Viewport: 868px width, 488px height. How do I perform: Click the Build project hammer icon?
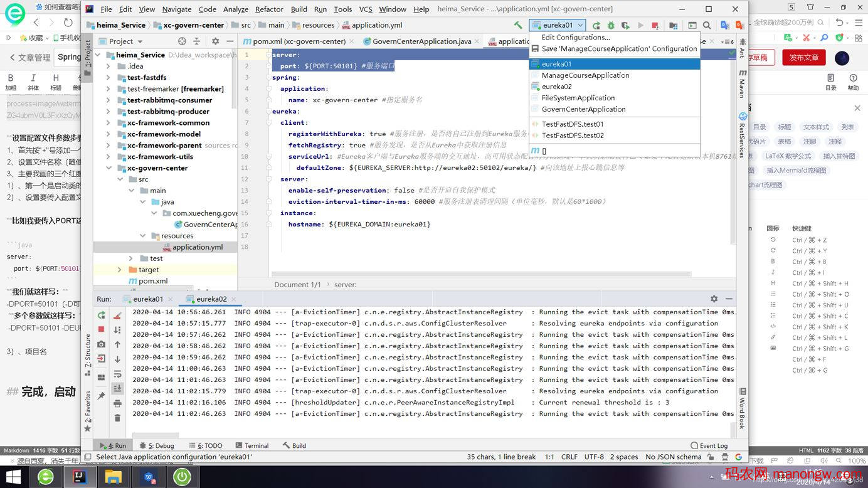coord(518,25)
